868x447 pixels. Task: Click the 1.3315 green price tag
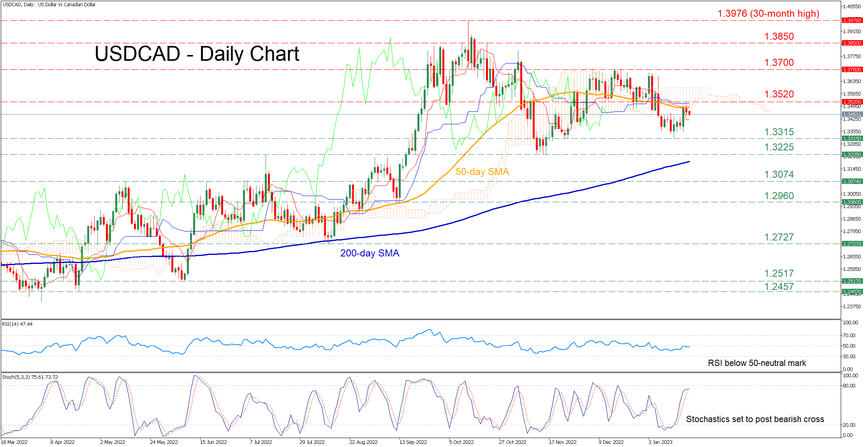pos(852,139)
